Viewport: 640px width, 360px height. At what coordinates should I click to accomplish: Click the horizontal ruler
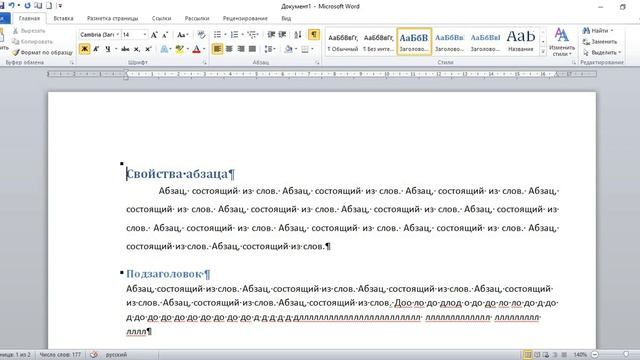click(322, 74)
